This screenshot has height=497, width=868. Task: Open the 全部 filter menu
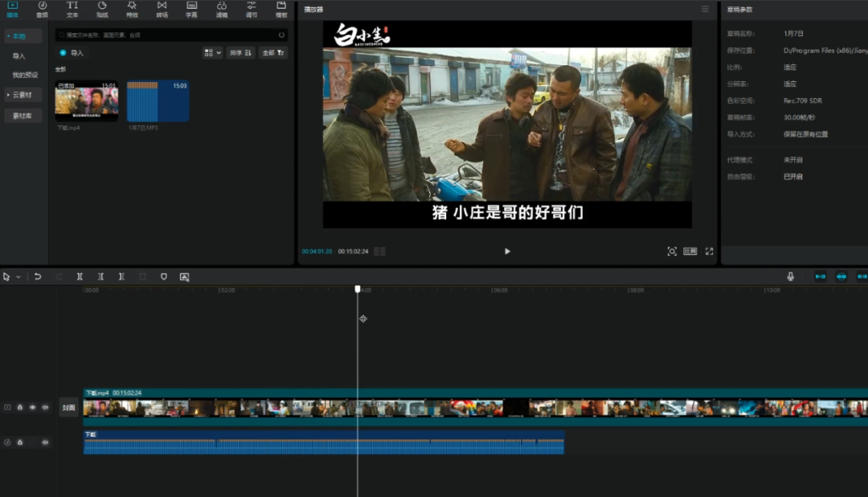pos(273,52)
